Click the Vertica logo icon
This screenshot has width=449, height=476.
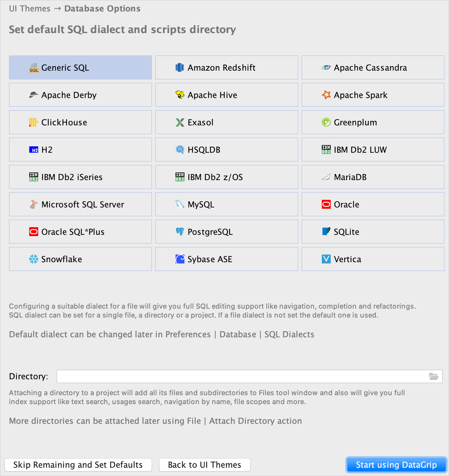pos(326,259)
